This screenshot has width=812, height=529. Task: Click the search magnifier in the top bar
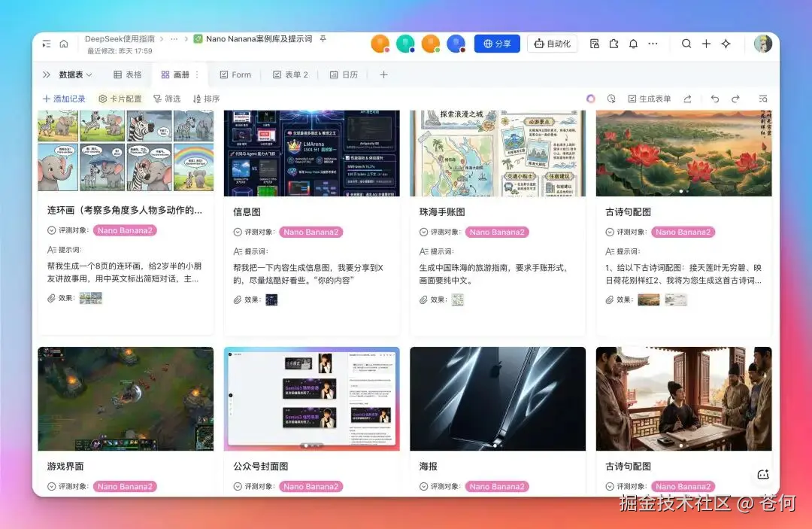point(686,44)
